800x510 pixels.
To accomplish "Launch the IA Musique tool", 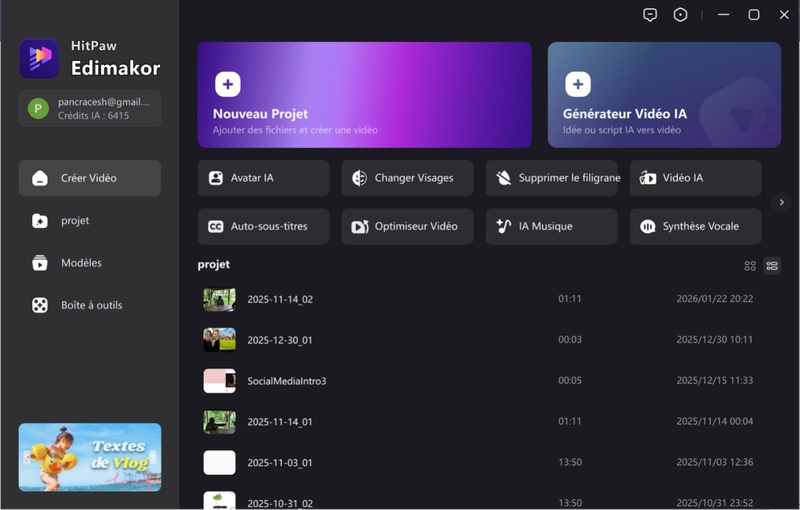I will (551, 226).
